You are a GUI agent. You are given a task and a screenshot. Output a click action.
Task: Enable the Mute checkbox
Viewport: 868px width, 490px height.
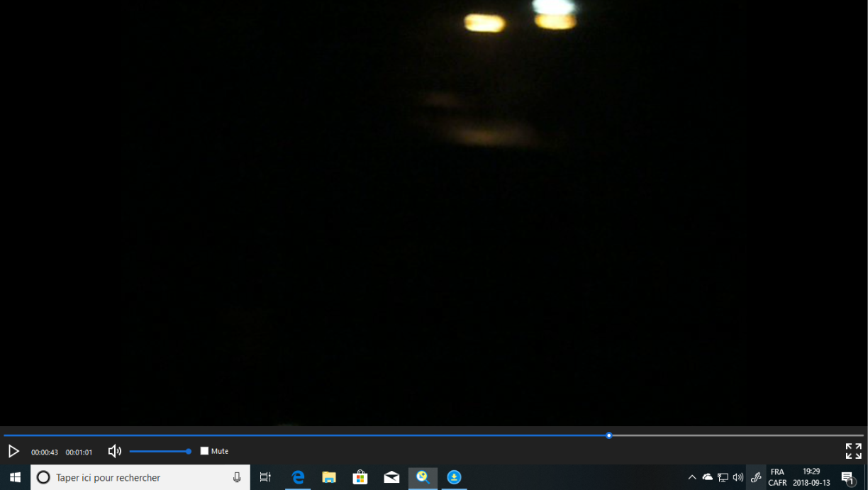coord(205,451)
